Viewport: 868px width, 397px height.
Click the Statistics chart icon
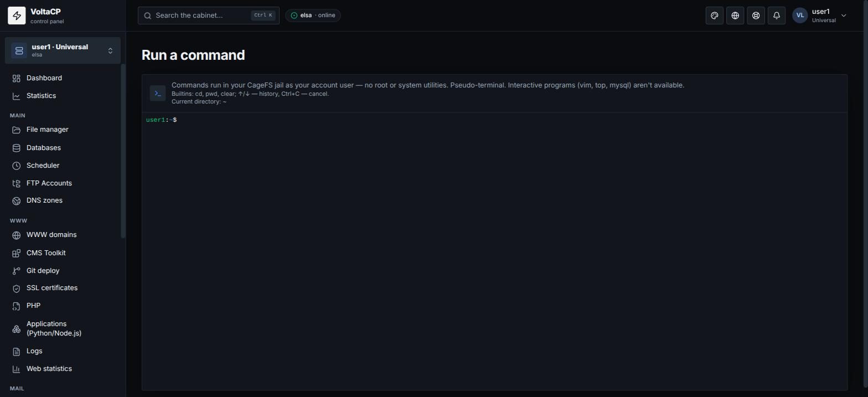pos(16,96)
